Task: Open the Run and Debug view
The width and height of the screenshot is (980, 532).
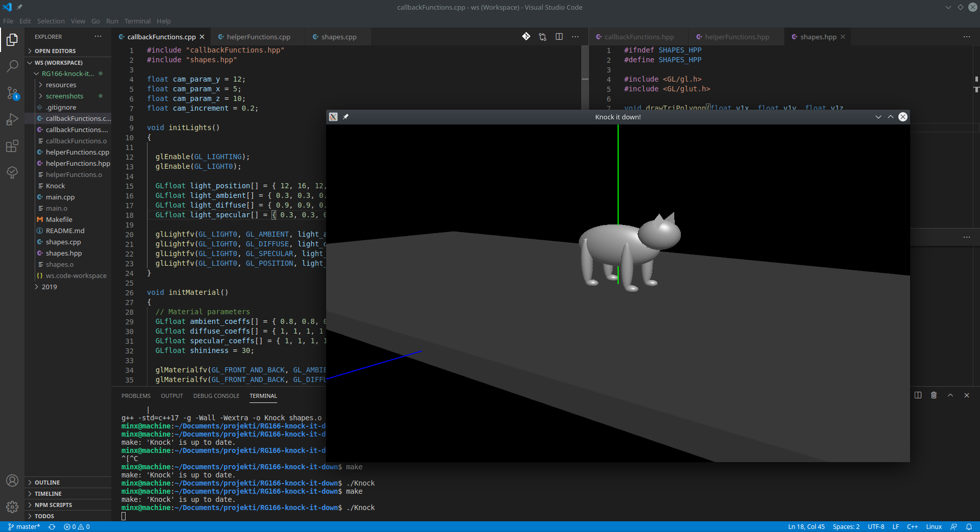Action: click(12, 119)
